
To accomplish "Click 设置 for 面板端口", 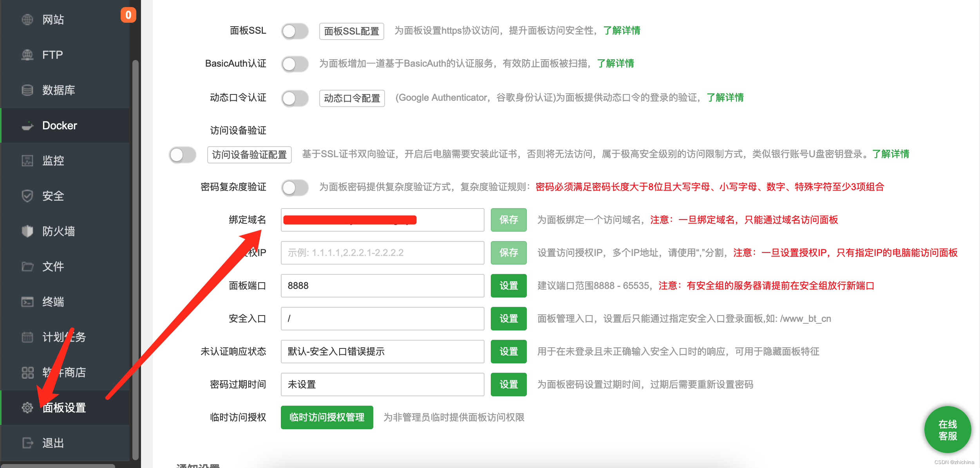I will pos(508,286).
